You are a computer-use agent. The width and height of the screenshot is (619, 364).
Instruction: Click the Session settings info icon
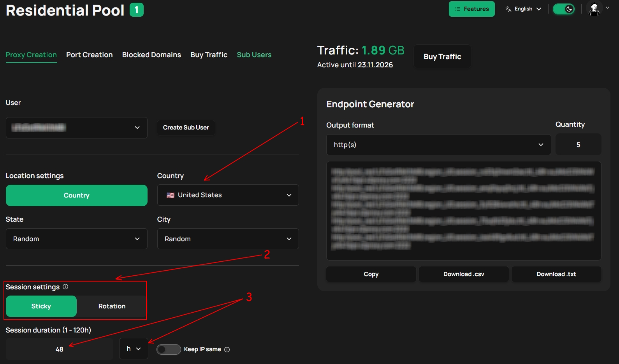[x=65, y=287]
